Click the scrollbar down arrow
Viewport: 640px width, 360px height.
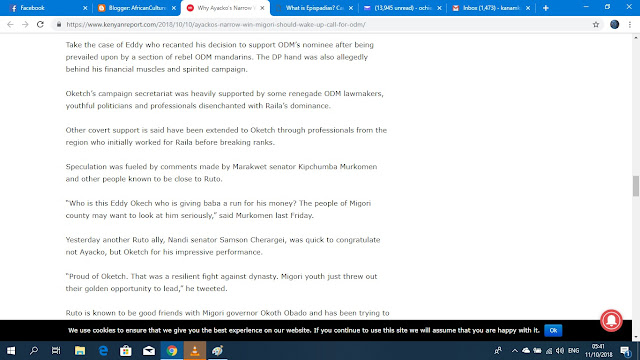coord(636,337)
